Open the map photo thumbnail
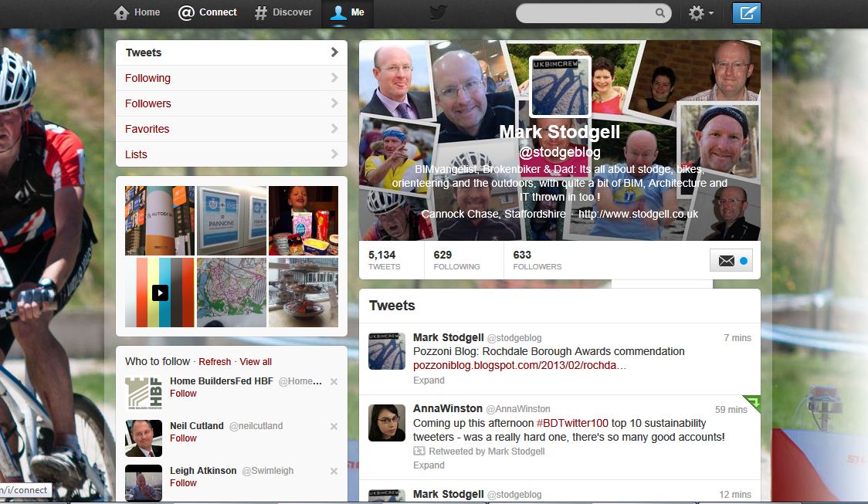Viewport: 868px width, 504px height. tap(232, 293)
